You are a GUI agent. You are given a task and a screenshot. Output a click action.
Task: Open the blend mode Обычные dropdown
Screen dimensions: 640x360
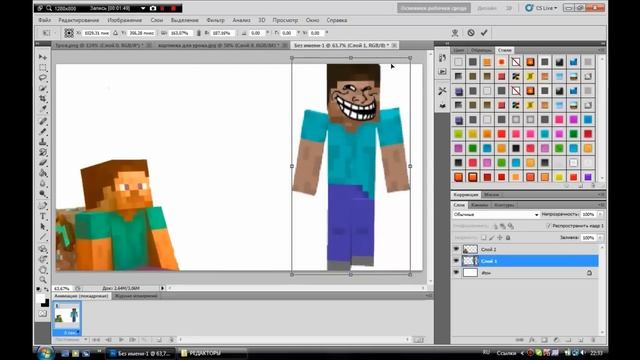point(496,214)
